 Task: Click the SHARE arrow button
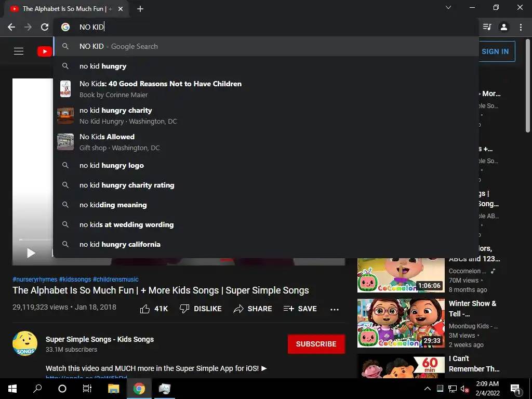[x=253, y=309]
